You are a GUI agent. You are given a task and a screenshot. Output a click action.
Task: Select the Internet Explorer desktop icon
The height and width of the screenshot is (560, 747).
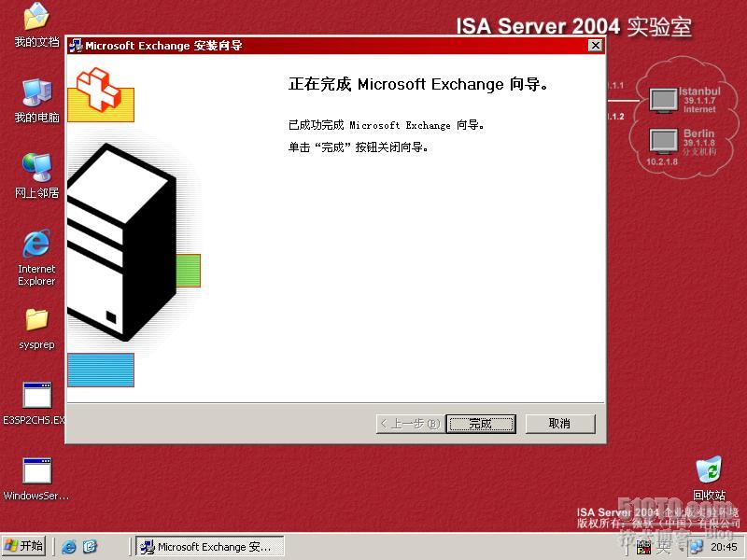pyautogui.click(x=36, y=258)
